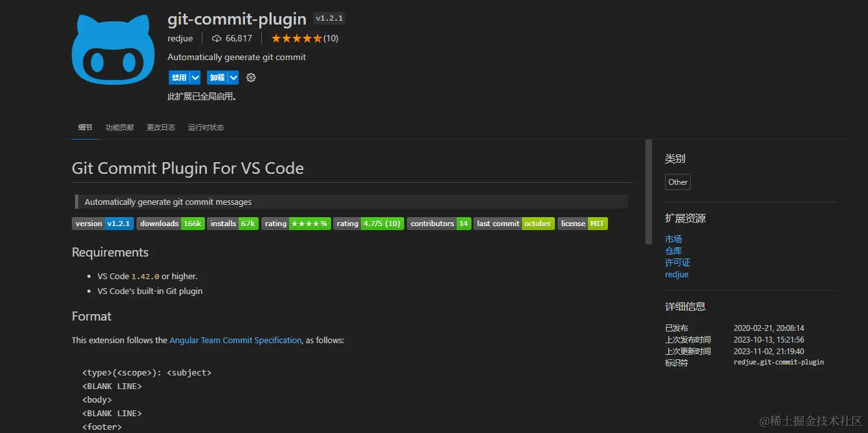Open the Angular Team Commit Specification link
The height and width of the screenshot is (433, 868).
coord(235,340)
